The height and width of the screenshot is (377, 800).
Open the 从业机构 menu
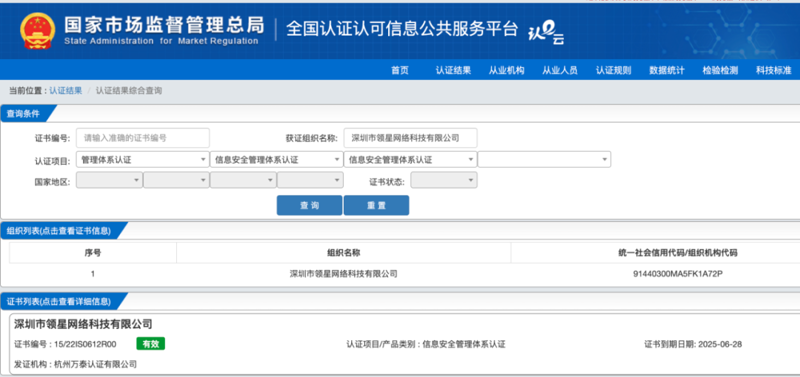point(506,70)
